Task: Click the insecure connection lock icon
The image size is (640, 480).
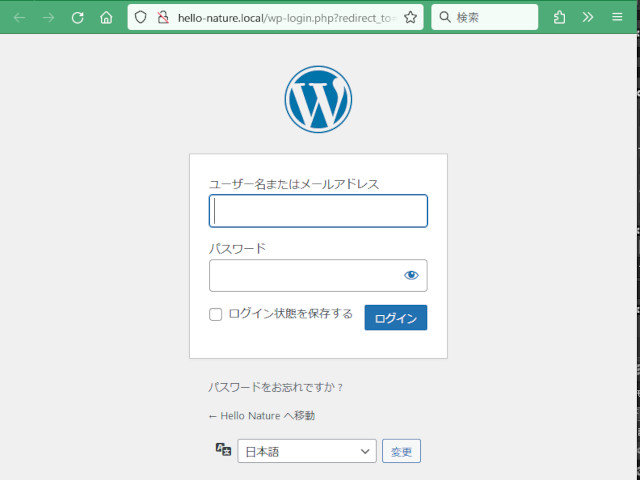Action: pos(162,17)
